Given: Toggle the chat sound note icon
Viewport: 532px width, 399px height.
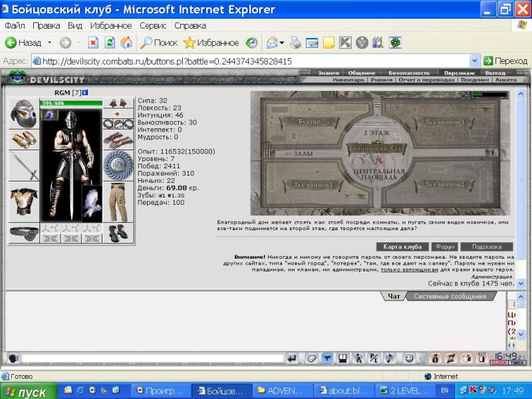Looking at the screenshot, I should click(x=390, y=358).
